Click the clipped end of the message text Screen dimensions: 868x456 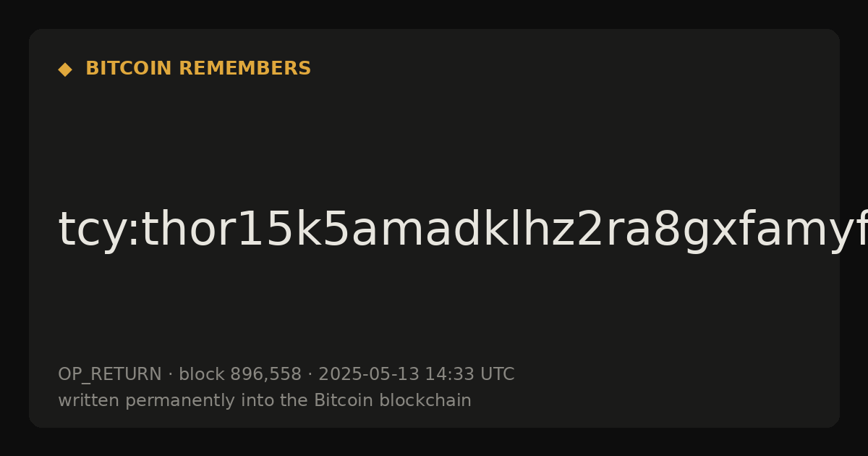(854, 232)
